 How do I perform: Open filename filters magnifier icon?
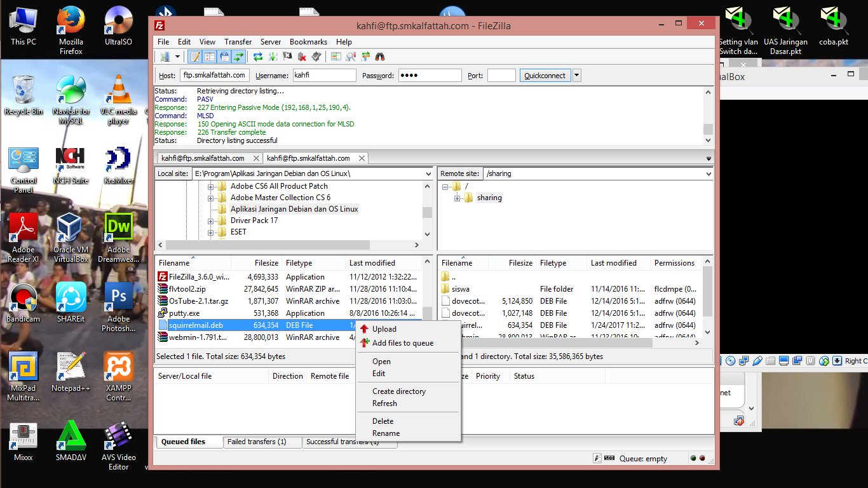point(351,57)
